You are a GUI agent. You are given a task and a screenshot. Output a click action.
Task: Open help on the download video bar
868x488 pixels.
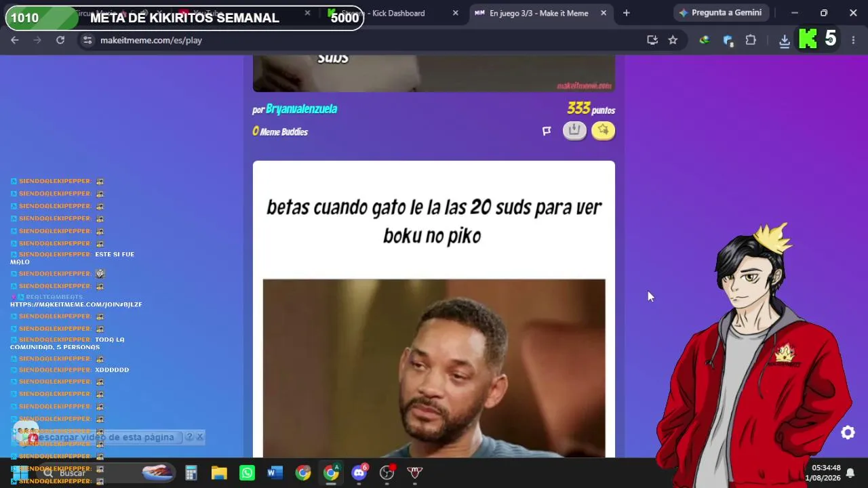pos(189,437)
